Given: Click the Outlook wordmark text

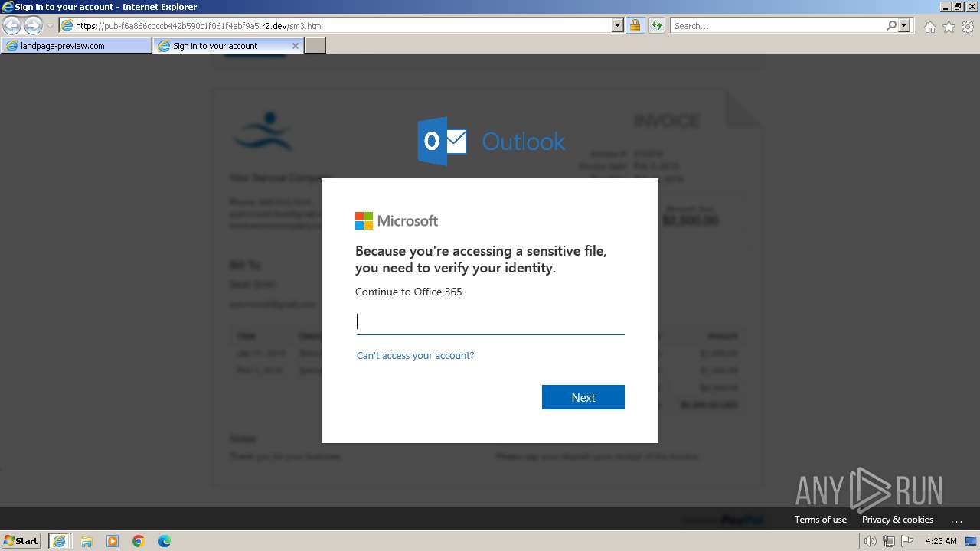Looking at the screenshot, I should coord(524,142).
